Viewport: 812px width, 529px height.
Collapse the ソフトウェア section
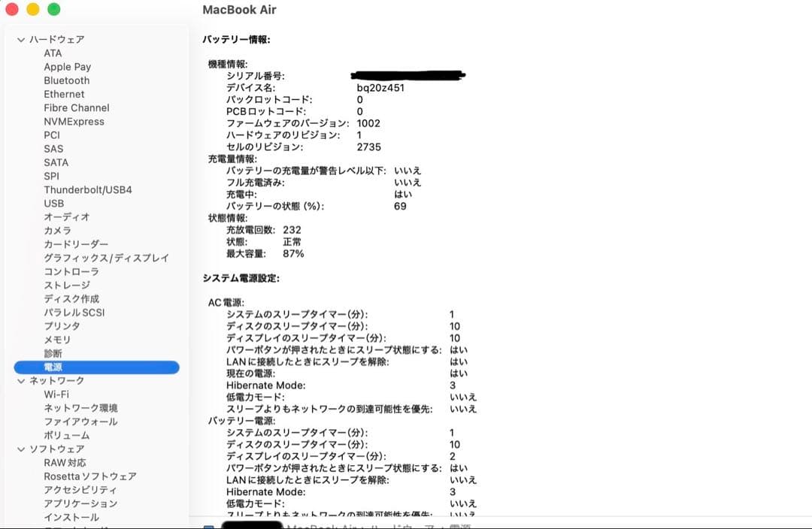pyautogui.click(x=20, y=449)
